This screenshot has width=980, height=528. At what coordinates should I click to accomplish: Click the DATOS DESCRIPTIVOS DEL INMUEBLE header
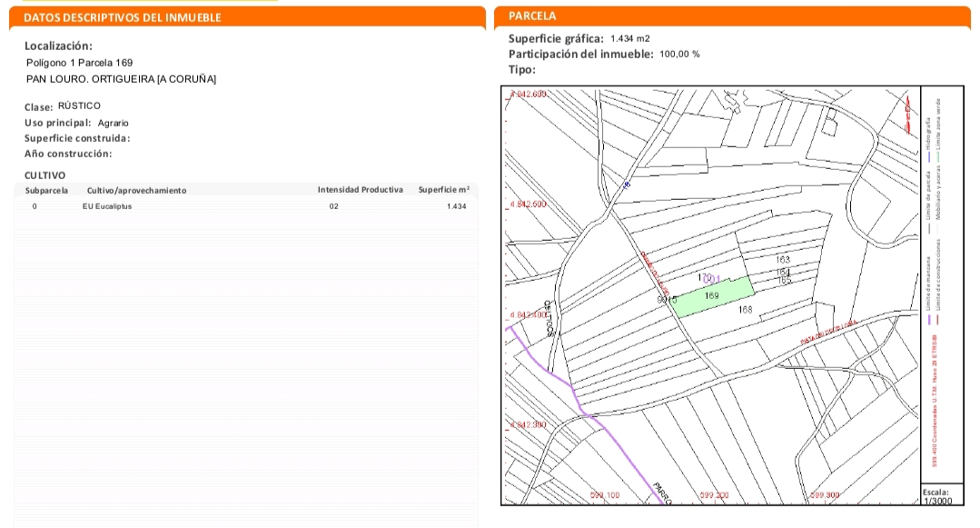(x=123, y=17)
